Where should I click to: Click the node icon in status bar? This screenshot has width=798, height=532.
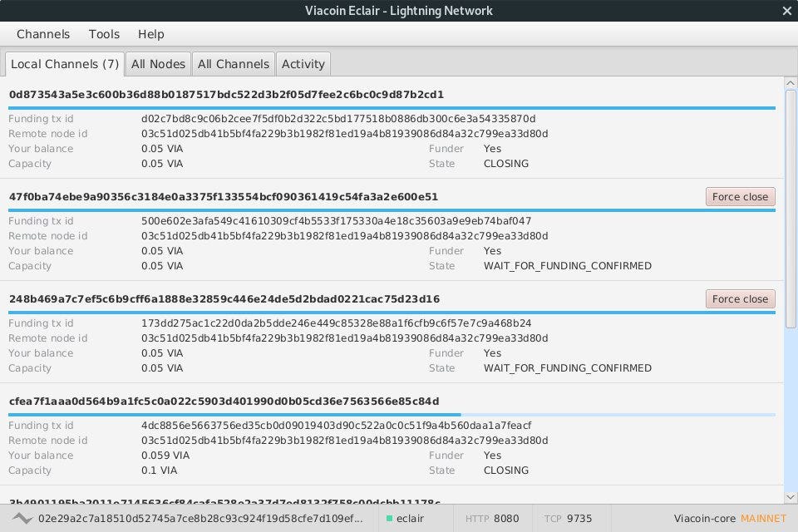coord(22,518)
